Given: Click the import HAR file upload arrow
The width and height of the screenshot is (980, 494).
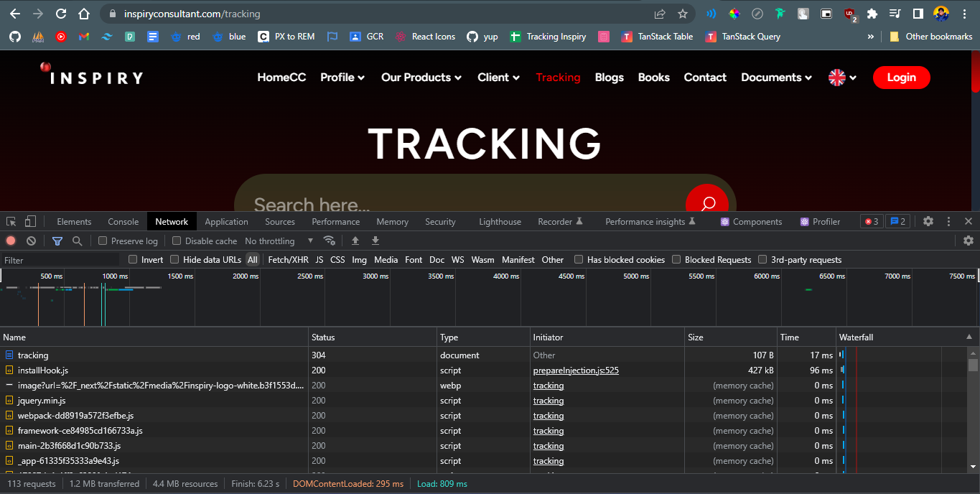Looking at the screenshot, I should 355,241.
